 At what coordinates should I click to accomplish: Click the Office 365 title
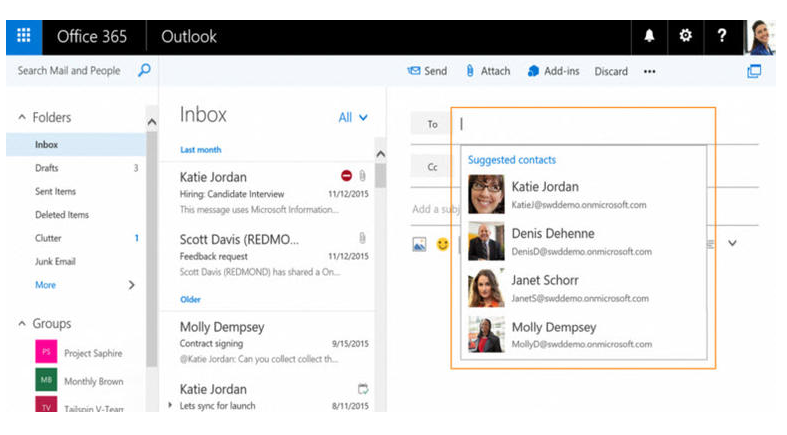[x=92, y=37]
